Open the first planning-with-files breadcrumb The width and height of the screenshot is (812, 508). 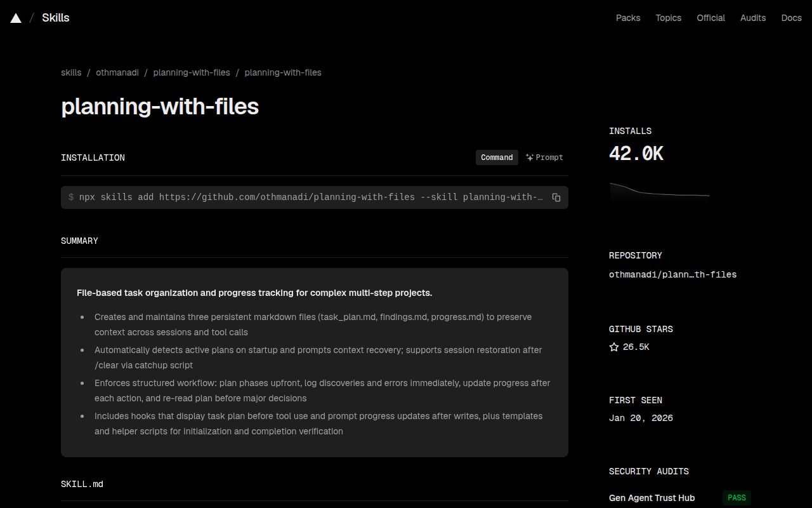coord(192,72)
